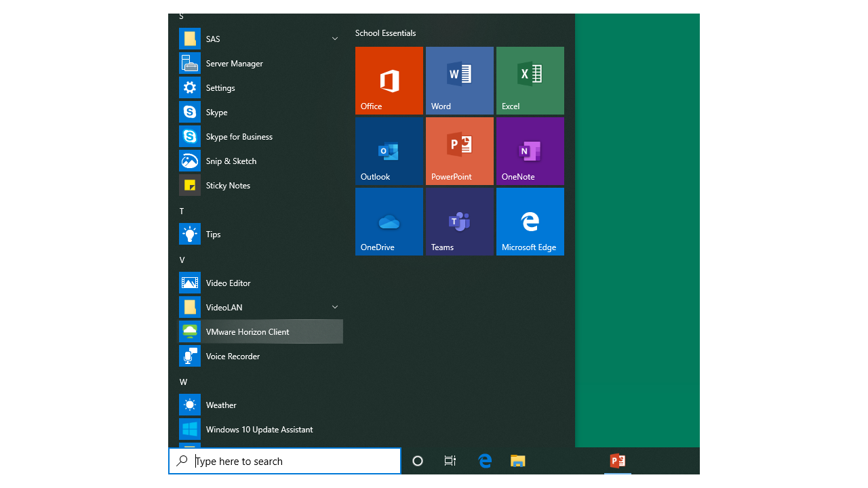The image size is (868, 488).
Task: Launch the Teams tile
Action: click(x=459, y=221)
